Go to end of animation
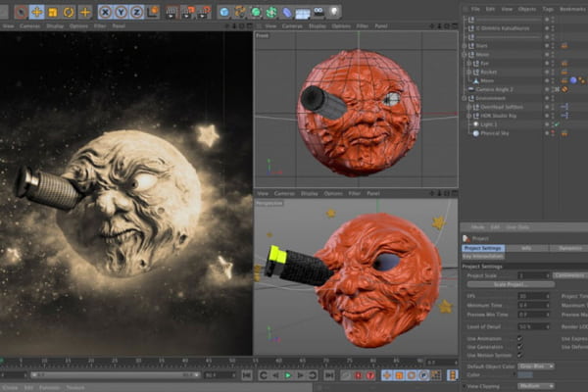The width and height of the screenshot is (588, 392). tap(329, 375)
